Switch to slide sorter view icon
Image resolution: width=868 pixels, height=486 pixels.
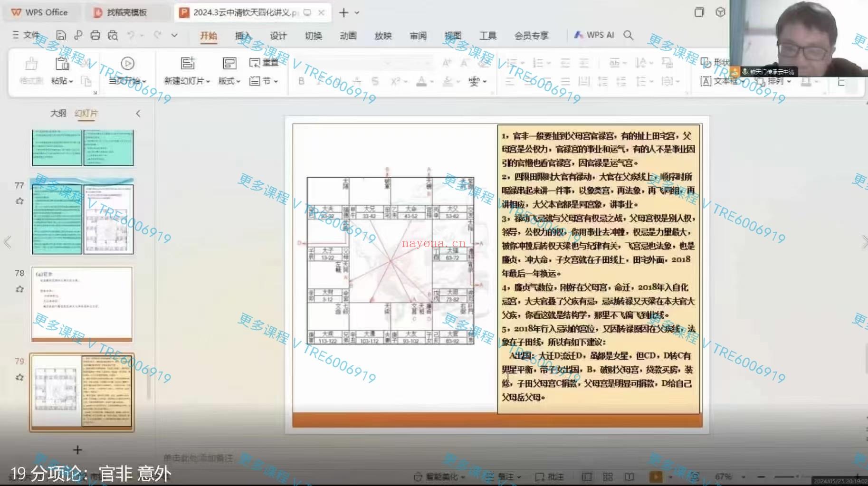pyautogui.click(x=608, y=476)
